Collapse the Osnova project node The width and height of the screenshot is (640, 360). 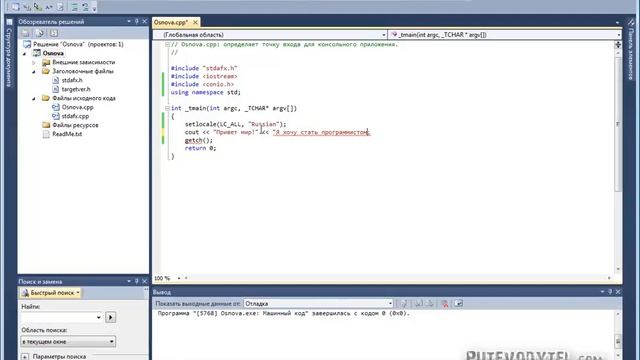[x=24, y=53]
